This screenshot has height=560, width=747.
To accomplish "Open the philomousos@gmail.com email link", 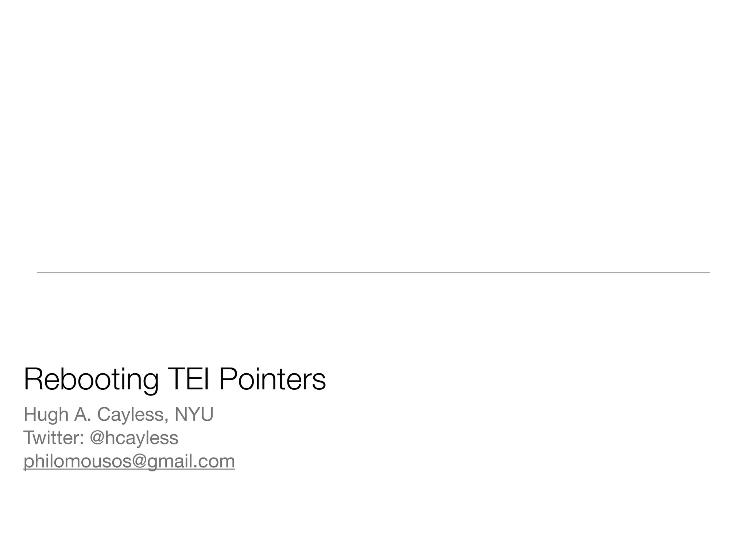I will coord(129,461).
